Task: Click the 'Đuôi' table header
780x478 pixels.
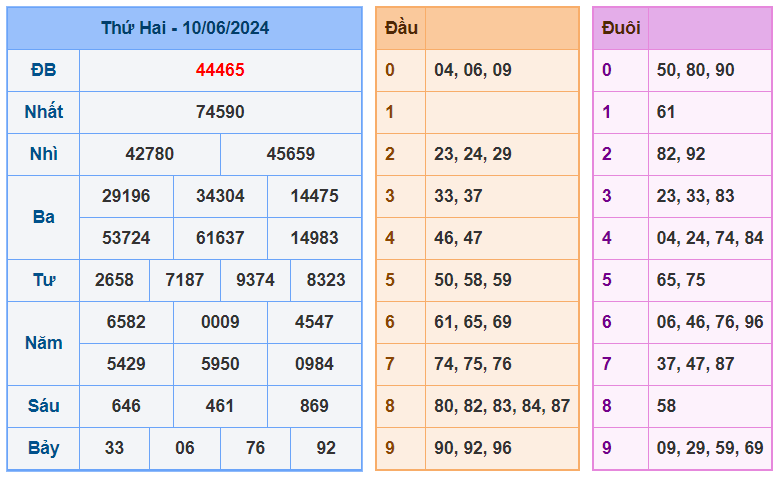Action: pos(621,28)
